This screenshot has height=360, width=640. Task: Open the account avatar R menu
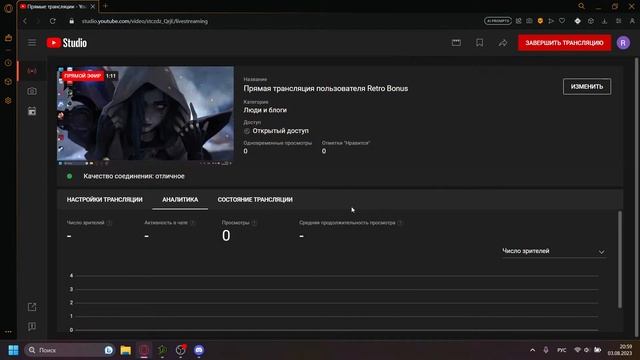623,42
